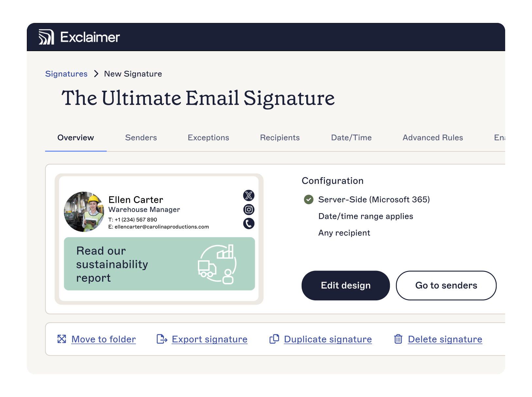
Task: Click the Instagram icon in the signature preview
Action: point(249,210)
